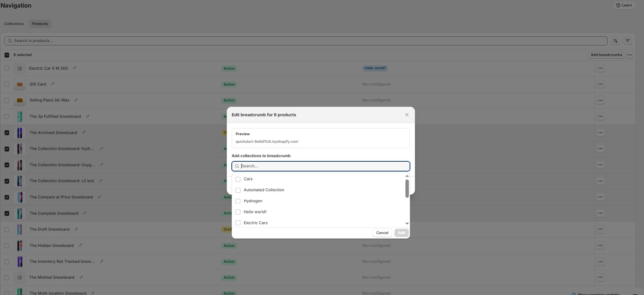Screen dimensions: 644x295
Task: Switch to the Collections tab
Action: click(x=14, y=24)
